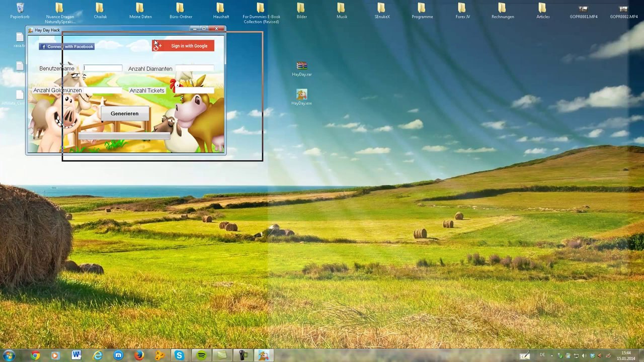The width and height of the screenshot is (644, 362).
Task: Select the Haushalt folder
Action: point(221,11)
